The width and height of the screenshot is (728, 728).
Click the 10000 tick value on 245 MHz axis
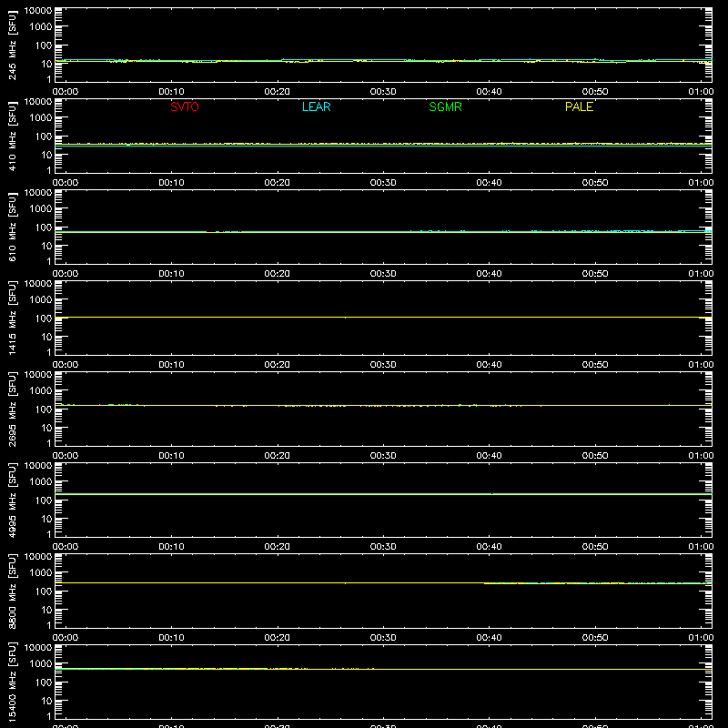(38, 11)
